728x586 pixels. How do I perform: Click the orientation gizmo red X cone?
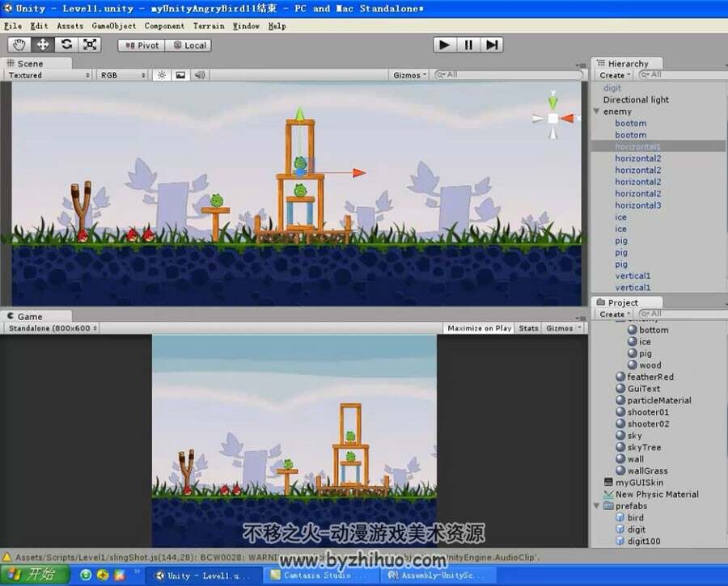tap(567, 118)
